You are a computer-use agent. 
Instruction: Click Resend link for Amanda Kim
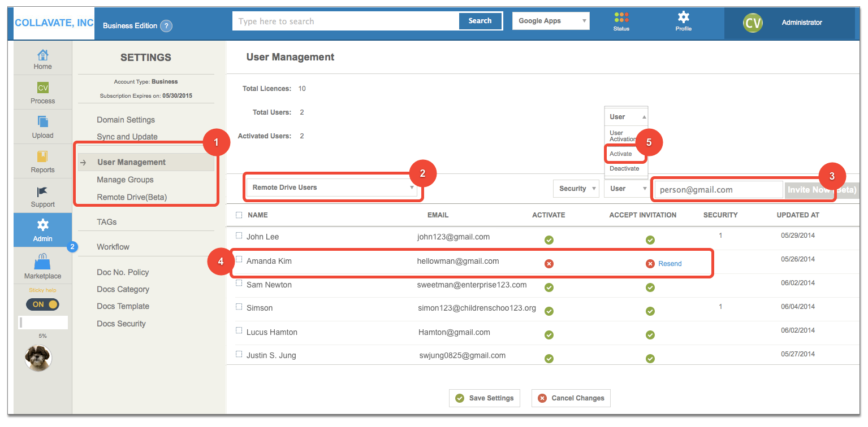[670, 264]
